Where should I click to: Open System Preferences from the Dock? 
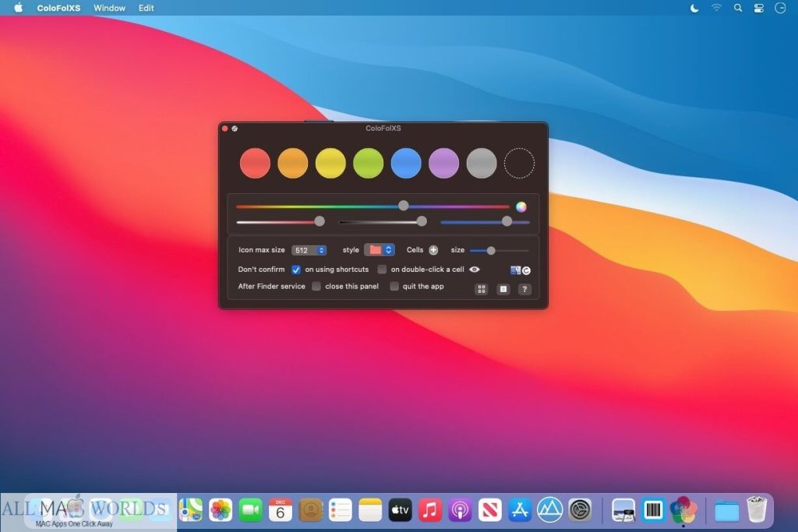(580, 510)
